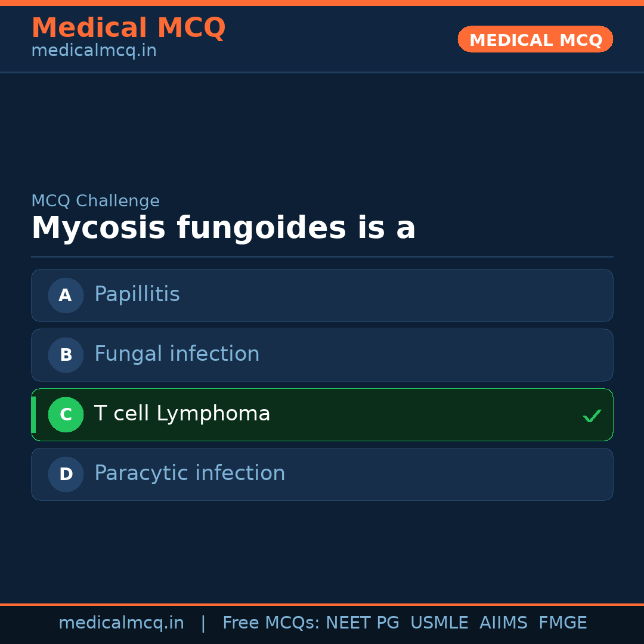Click the question "Mycosis fungoides is a"

coord(224,228)
